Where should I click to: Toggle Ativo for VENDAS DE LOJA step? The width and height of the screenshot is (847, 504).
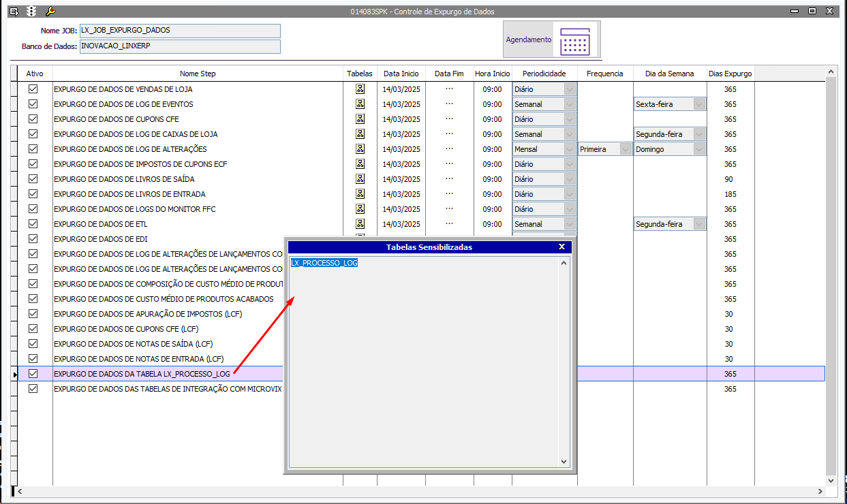point(33,89)
